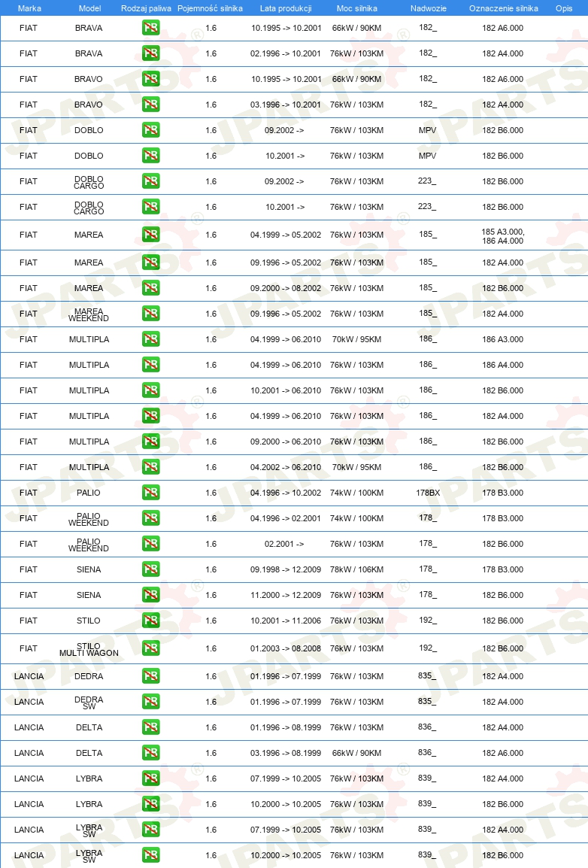Viewport: 588px width, 868px height.
Task: Click fuel icon in MULTIPLA 186 A4.000 row
Action: (x=150, y=364)
